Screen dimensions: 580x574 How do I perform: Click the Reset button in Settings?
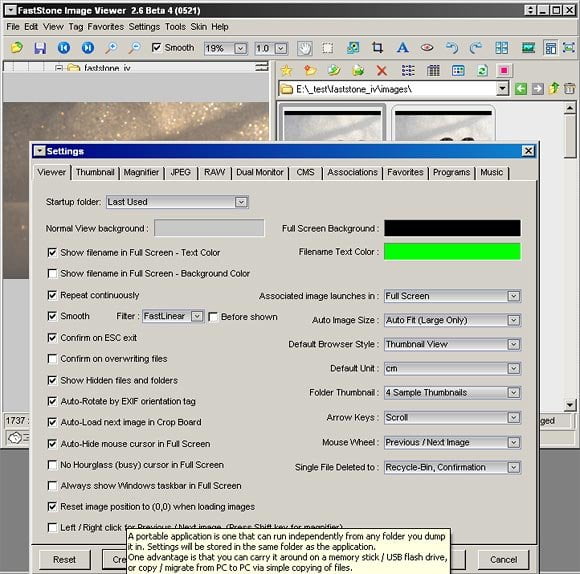(x=64, y=560)
